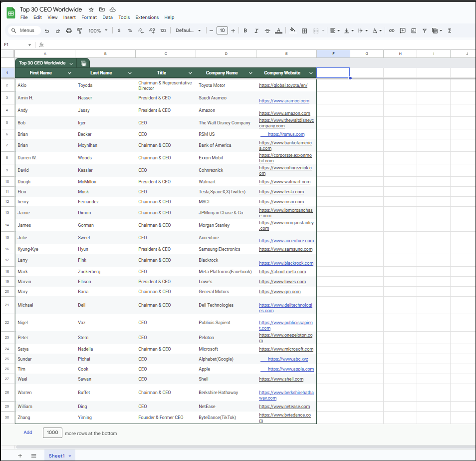Viewport: 476px width, 461px height.
Task: Open the zoom 100% dropdown
Action: [98, 30]
